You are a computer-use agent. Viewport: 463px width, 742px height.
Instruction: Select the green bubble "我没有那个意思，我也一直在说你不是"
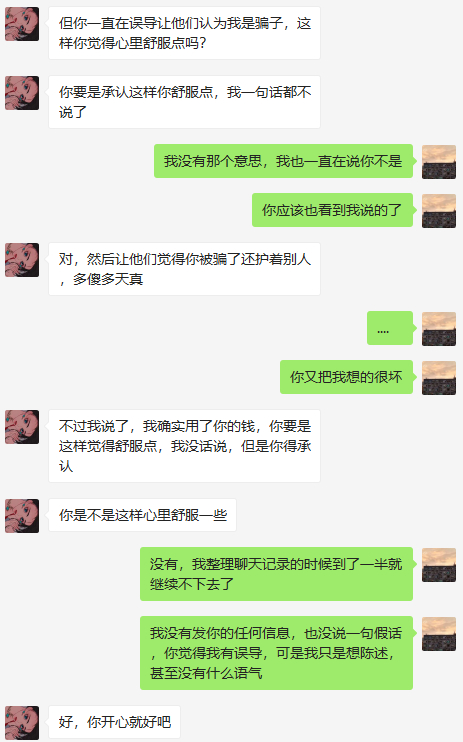(x=283, y=161)
